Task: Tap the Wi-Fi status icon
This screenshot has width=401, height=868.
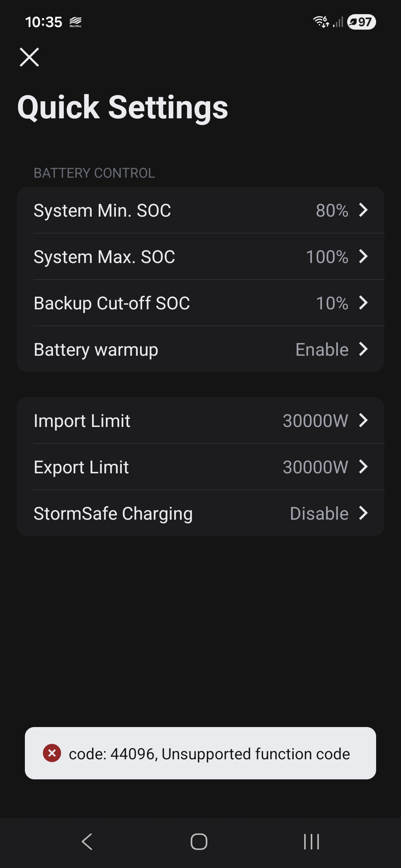Action: [321, 22]
